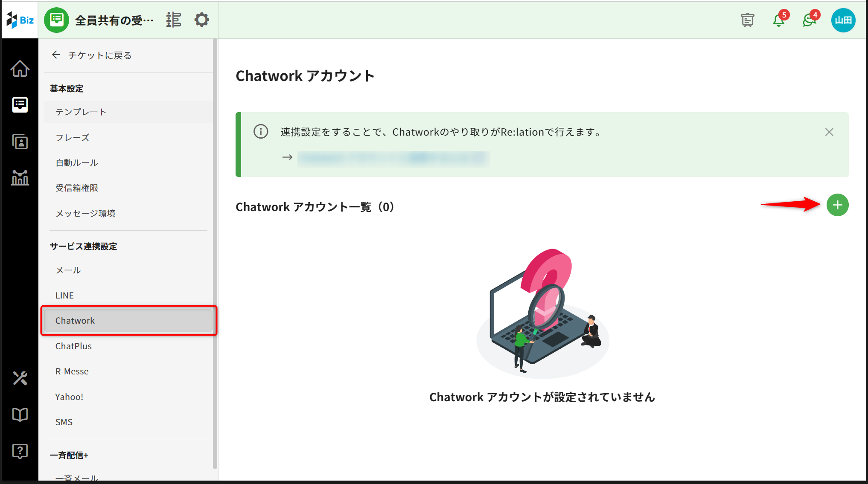Open LINE integration settings
868x484 pixels.
pyautogui.click(x=128, y=296)
